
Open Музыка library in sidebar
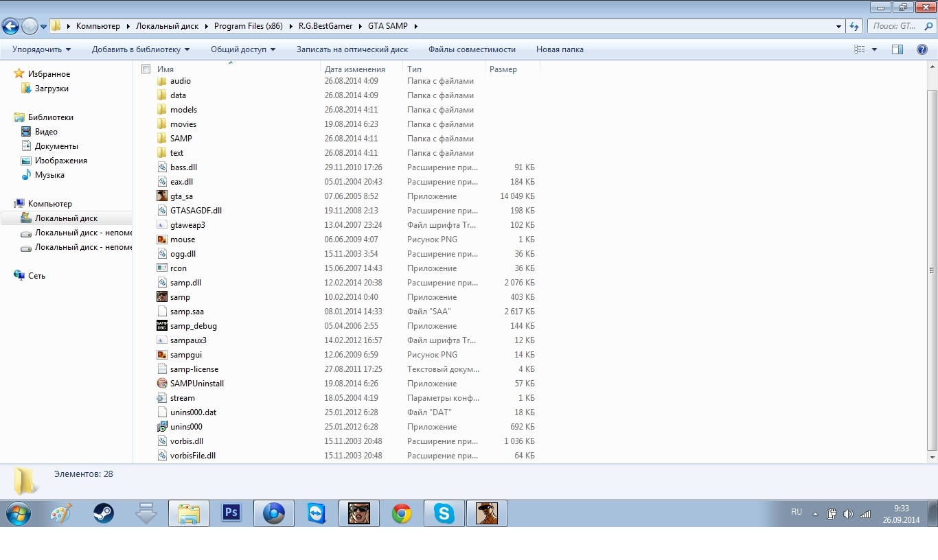pos(49,175)
